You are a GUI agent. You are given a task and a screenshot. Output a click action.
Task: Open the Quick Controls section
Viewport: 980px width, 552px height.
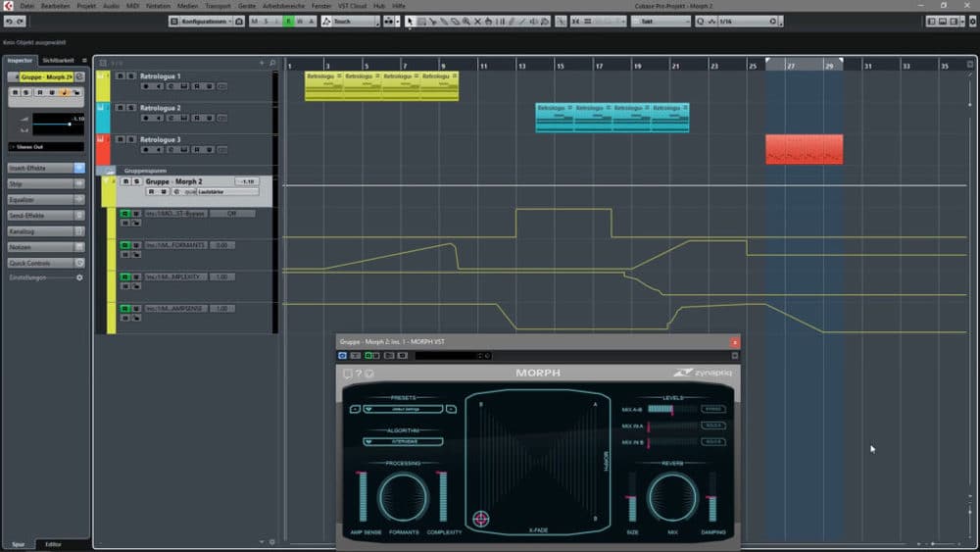point(46,263)
